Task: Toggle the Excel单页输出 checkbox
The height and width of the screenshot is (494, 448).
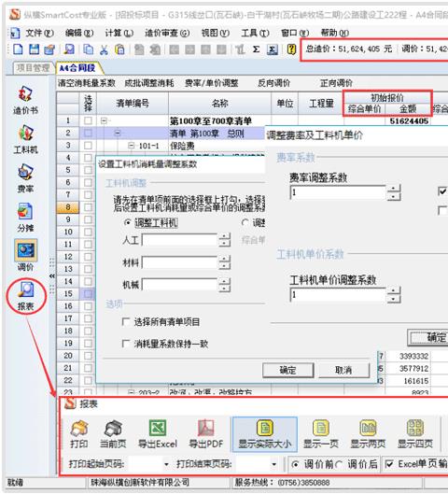Action: click(x=389, y=464)
